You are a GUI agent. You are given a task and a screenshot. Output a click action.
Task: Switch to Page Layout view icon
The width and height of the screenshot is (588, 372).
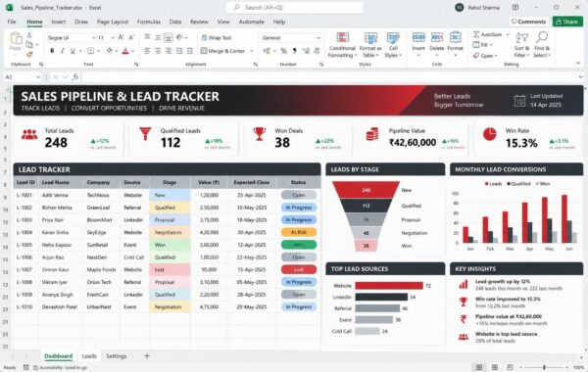pyautogui.click(x=495, y=367)
